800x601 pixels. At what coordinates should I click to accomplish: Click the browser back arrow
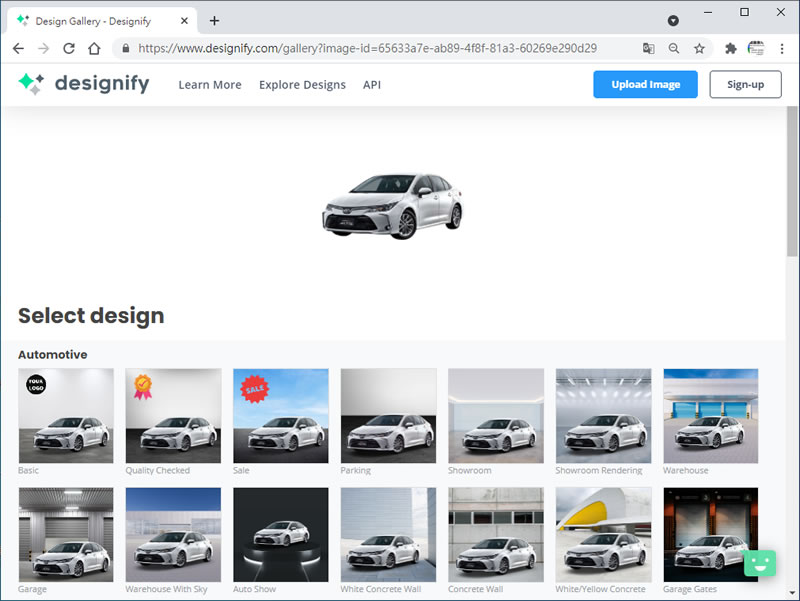point(18,48)
